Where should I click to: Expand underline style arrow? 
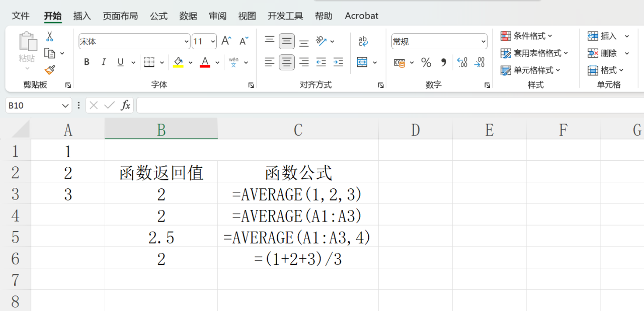point(133,63)
